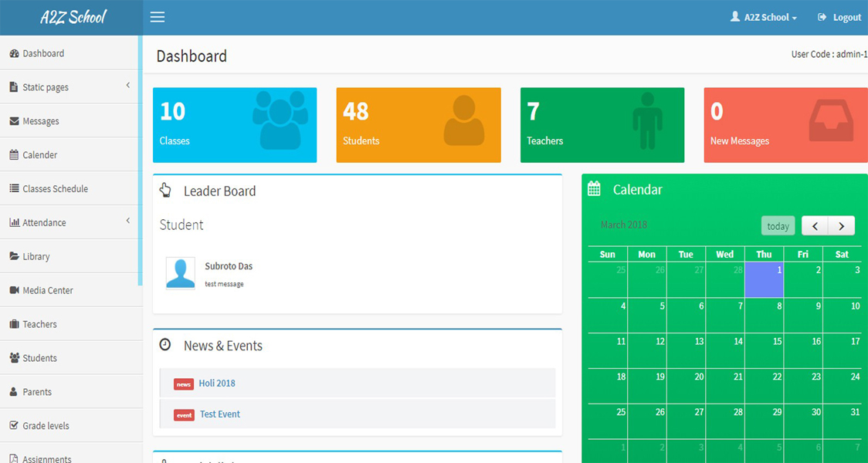
Task: Click the Messages envelope icon
Action: point(15,121)
